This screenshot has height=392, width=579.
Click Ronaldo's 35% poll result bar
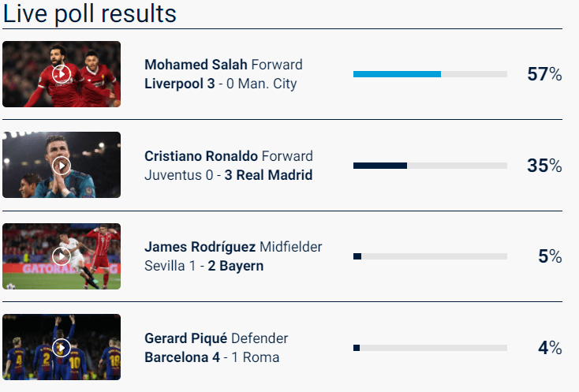pos(430,166)
